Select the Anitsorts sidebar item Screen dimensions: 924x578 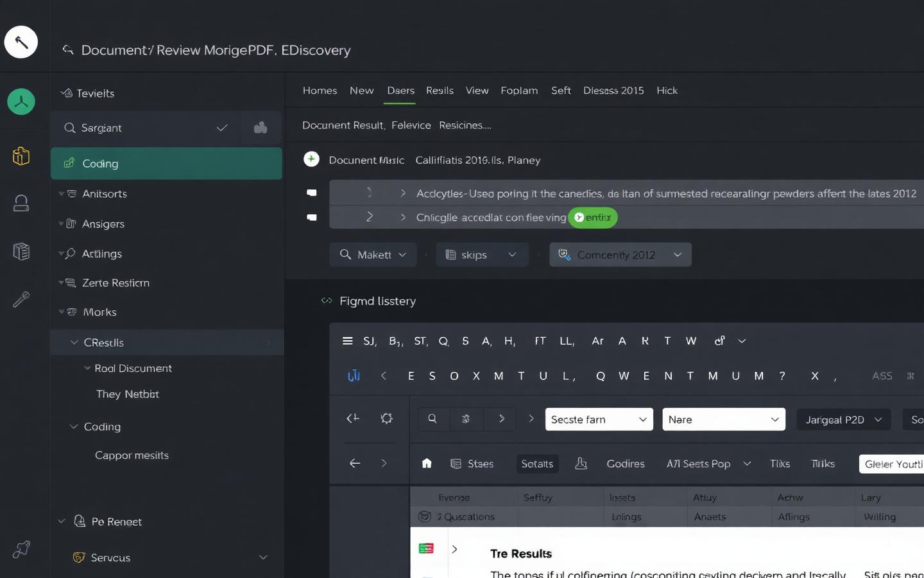click(105, 194)
